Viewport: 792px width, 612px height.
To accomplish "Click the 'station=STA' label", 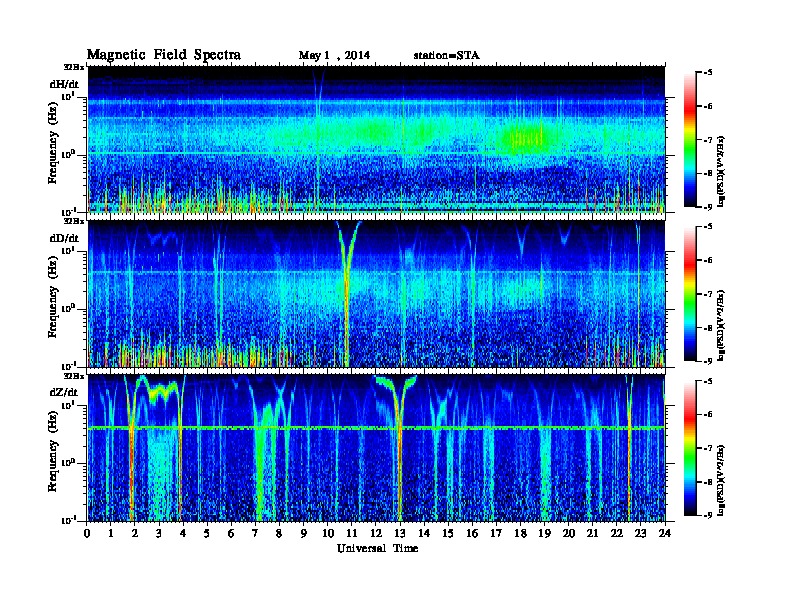I will point(447,55).
